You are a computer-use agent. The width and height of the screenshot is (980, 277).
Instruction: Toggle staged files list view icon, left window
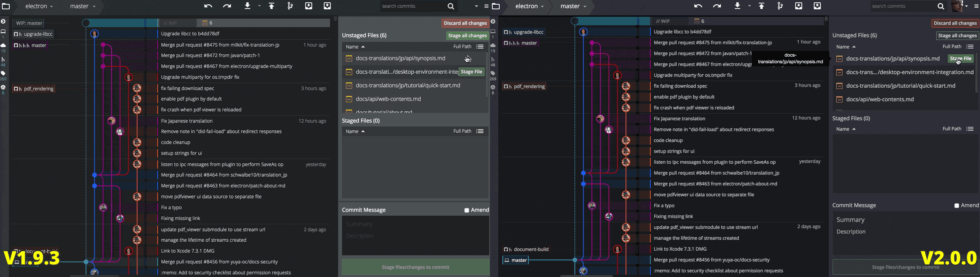[480, 131]
